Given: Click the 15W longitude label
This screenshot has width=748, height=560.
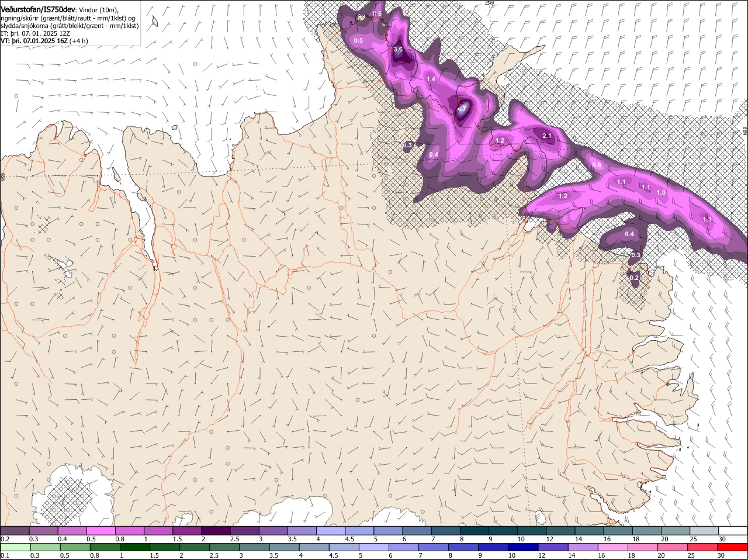Looking at the screenshot, I should point(489,3).
